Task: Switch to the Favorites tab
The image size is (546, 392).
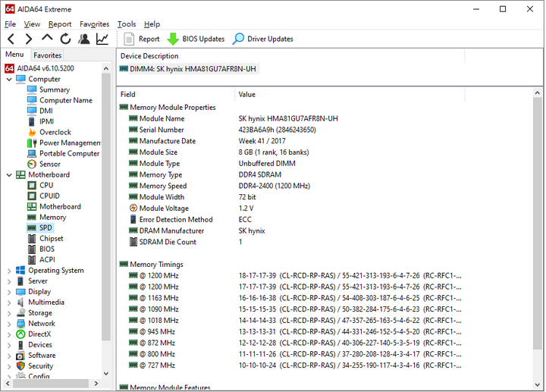Action: point(47,55)
